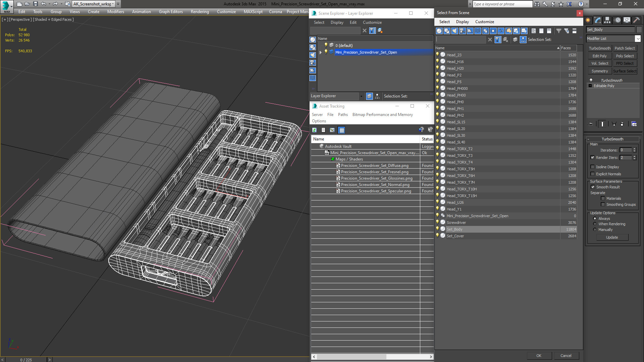
Task: Expand Editable Poly plus in modifier stack
Action: (x=590, y=86)
